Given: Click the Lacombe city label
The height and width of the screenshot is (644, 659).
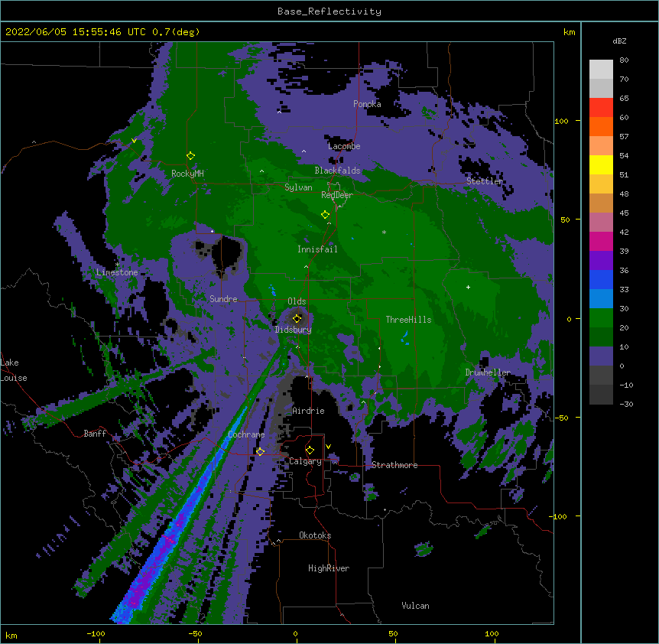Looking at the screenshot, I should pyautogui.click(x=344, y=146).
